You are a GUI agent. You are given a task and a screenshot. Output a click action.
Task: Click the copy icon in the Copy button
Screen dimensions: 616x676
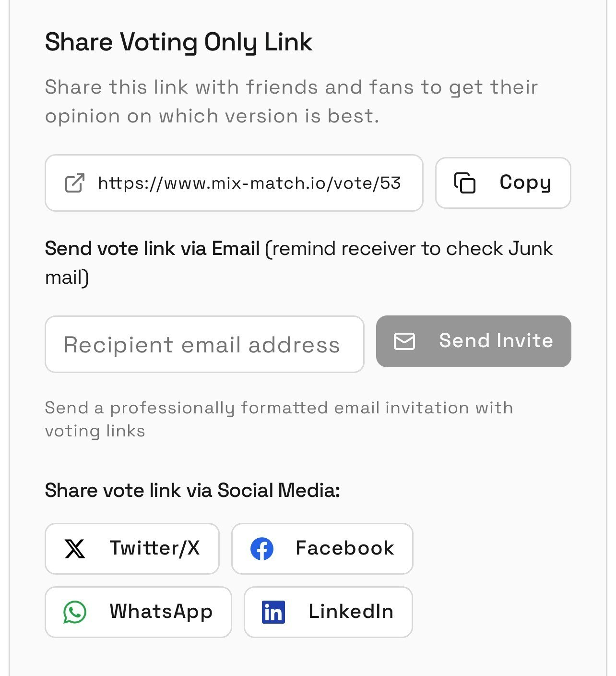[x=464, y=183]
